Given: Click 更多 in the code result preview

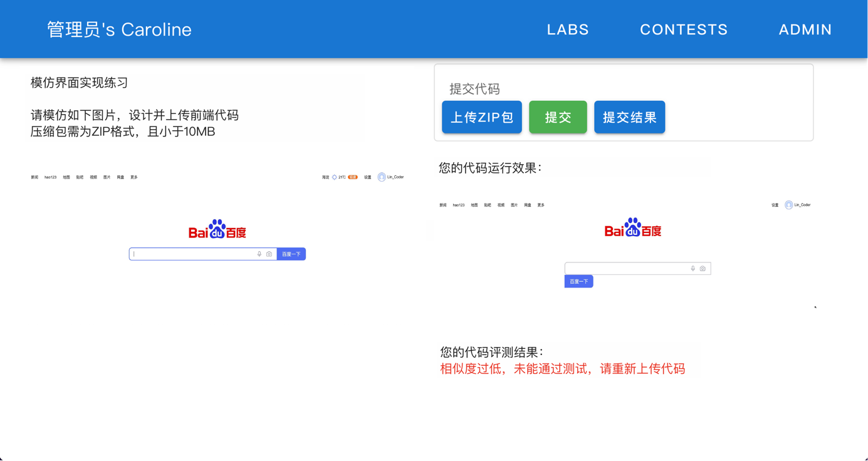Looking at the screenshot, I should 541,205.
